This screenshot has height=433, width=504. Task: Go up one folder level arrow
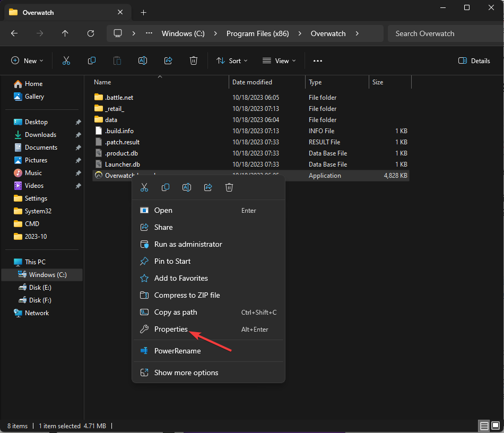click(x=65, y=33)
